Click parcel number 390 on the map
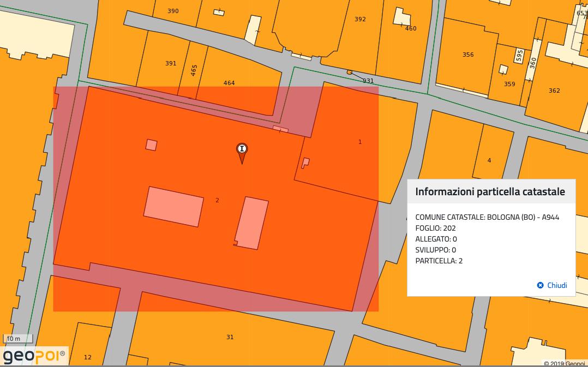This screenshot has height=367, width=588. [173, 11]
